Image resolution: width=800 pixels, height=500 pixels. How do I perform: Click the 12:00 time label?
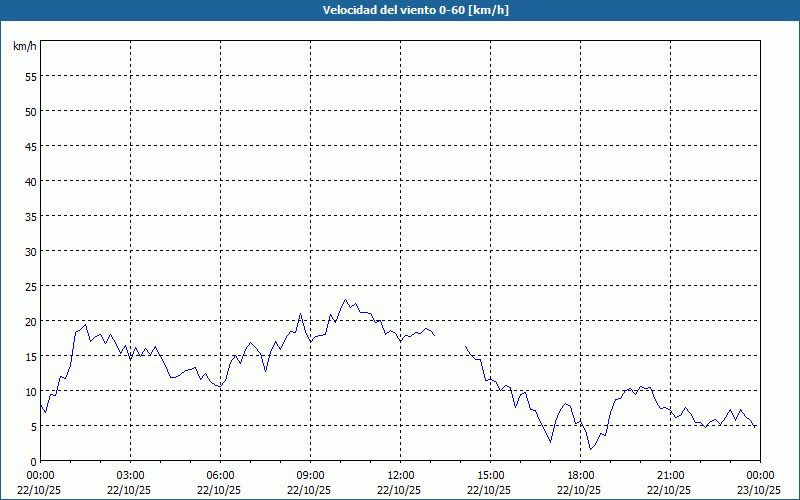[401, 481]
